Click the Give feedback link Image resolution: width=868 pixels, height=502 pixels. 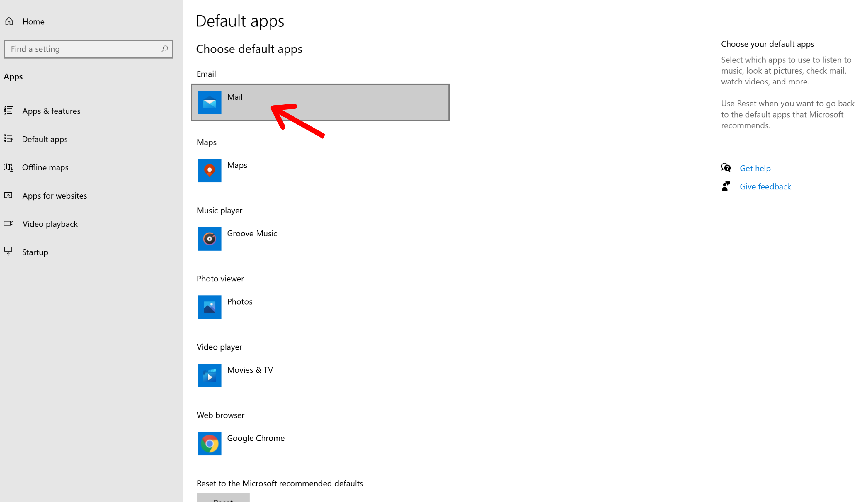tap(765, 186)
